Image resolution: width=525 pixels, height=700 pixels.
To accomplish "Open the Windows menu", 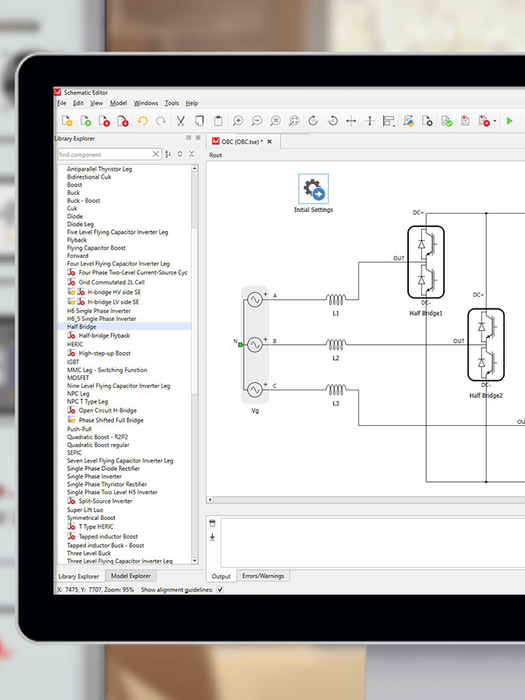I will click(x=146, y=103).
